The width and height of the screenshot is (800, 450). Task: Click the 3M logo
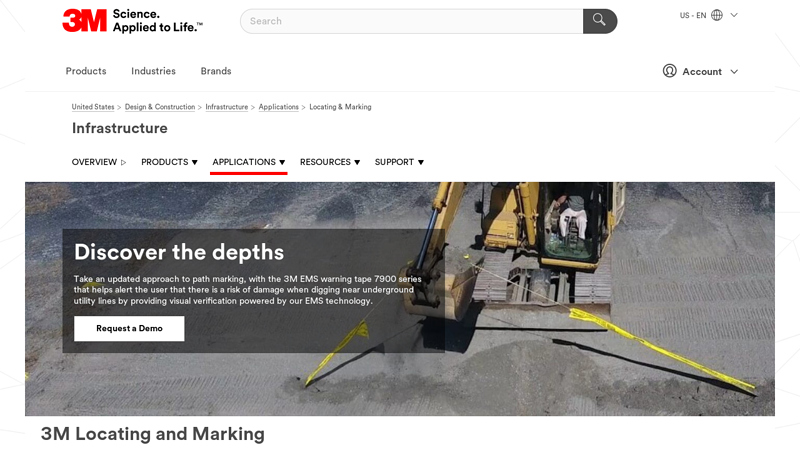point(85,20)
